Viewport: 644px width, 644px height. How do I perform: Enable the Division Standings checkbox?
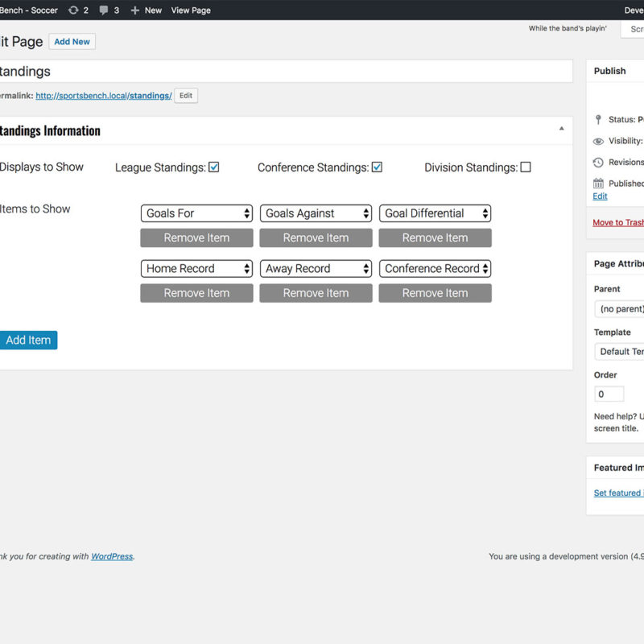pos(526,167)
